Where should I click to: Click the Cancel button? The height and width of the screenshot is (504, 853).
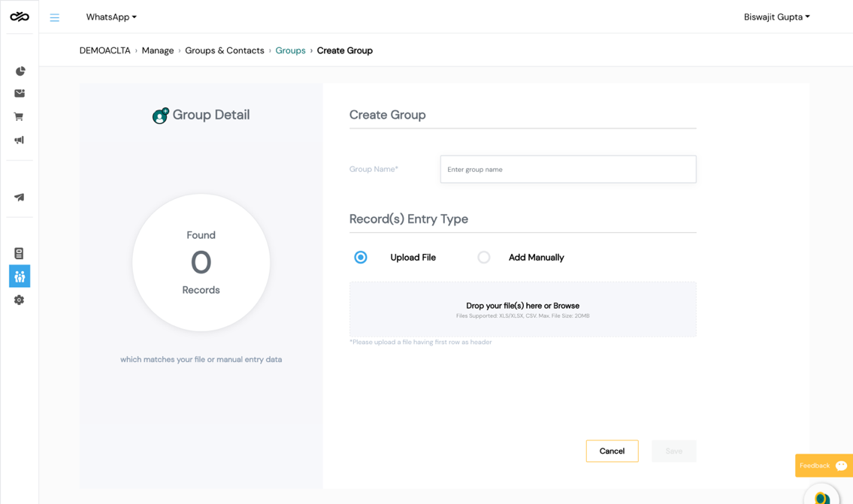[x=612, y=451]
